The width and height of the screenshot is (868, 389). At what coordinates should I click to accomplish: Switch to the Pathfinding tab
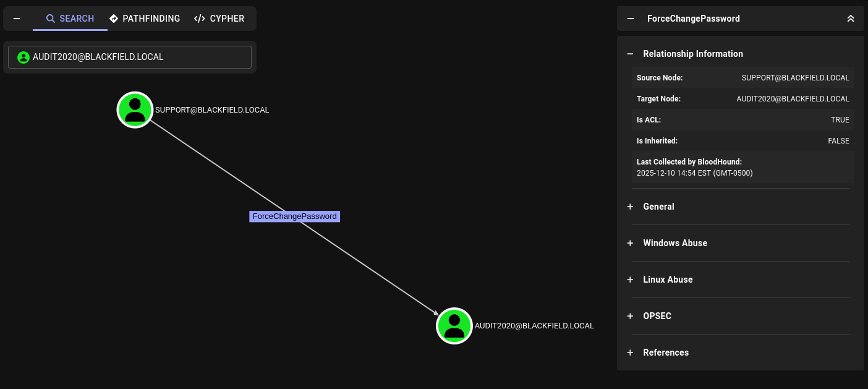145,19
